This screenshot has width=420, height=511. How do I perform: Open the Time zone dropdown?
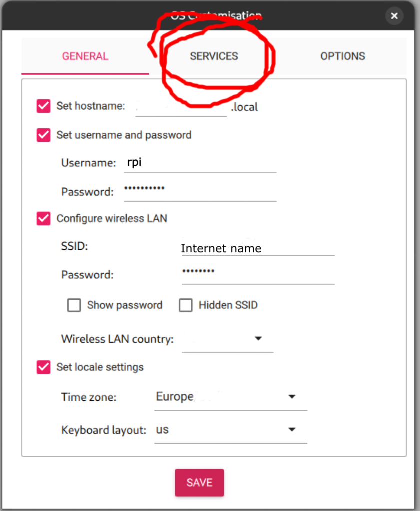pos(230,397)
